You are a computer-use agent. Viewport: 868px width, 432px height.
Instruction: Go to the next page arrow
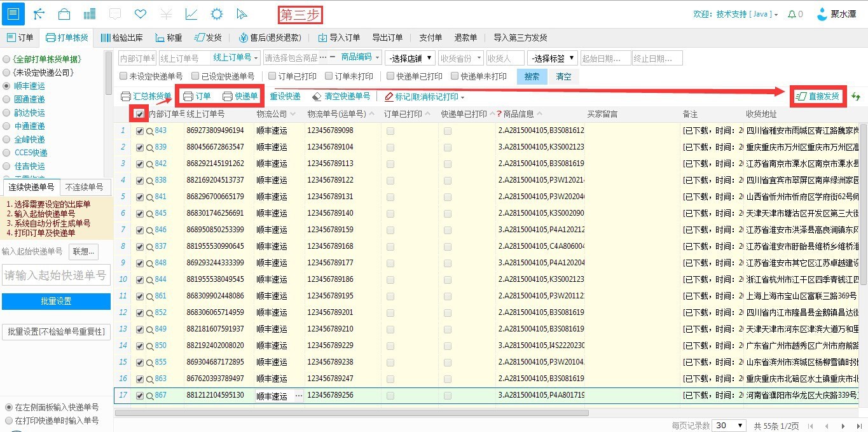(x=843, y=426)
